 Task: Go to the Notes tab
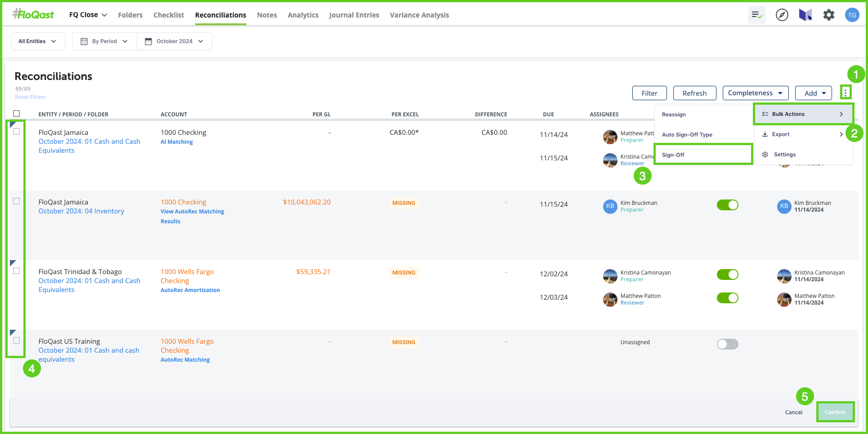pyautogui.click(x=267, y=15)
